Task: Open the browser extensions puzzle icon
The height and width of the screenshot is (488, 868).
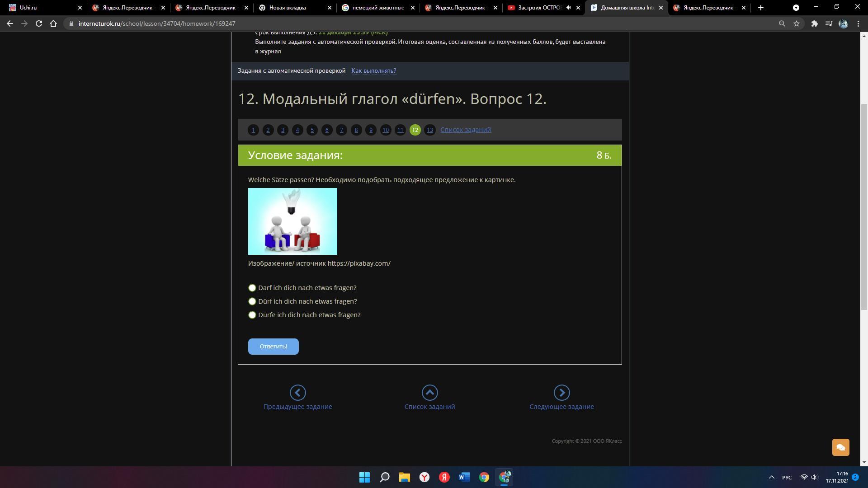Action: point(814,23)
